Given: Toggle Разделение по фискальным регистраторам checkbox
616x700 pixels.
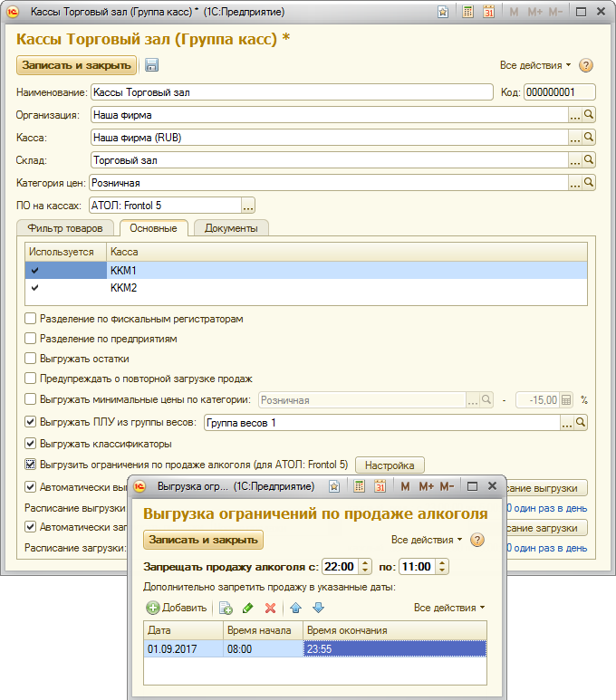Looking at the screenshot, I should [31, 319].
